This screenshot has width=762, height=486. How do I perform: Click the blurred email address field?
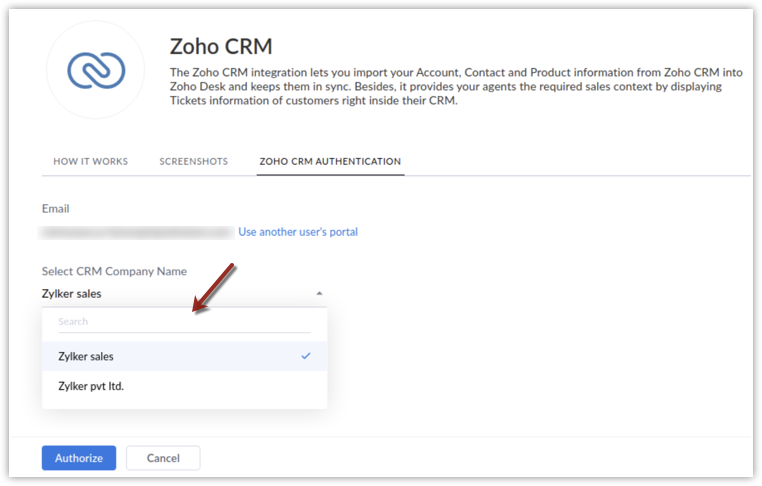137,233
